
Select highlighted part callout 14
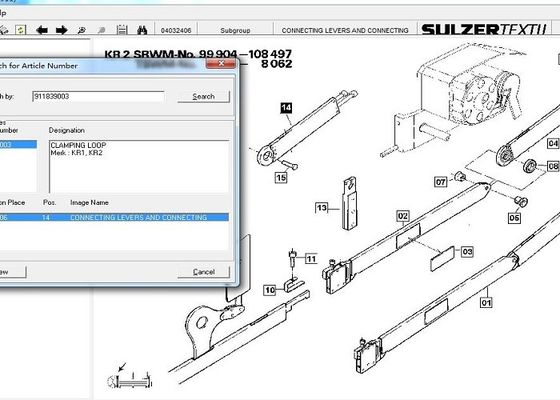point(286,108)
